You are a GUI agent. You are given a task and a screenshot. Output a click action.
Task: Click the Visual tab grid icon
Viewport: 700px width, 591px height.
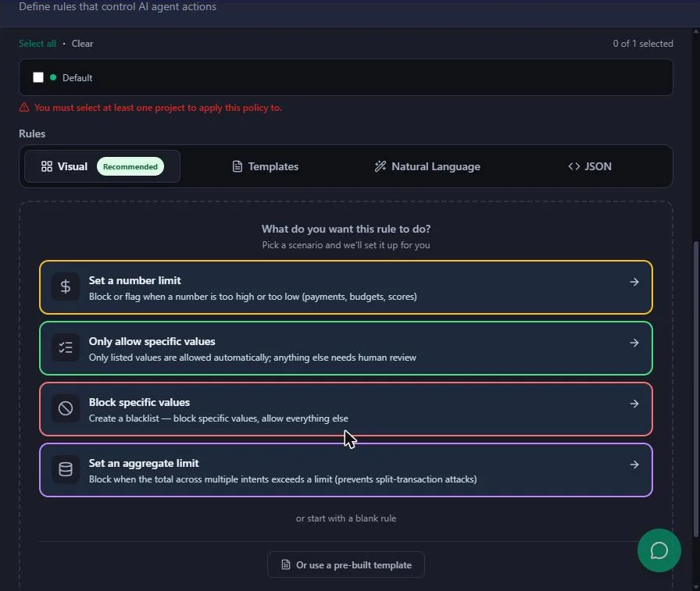point(46,166)
